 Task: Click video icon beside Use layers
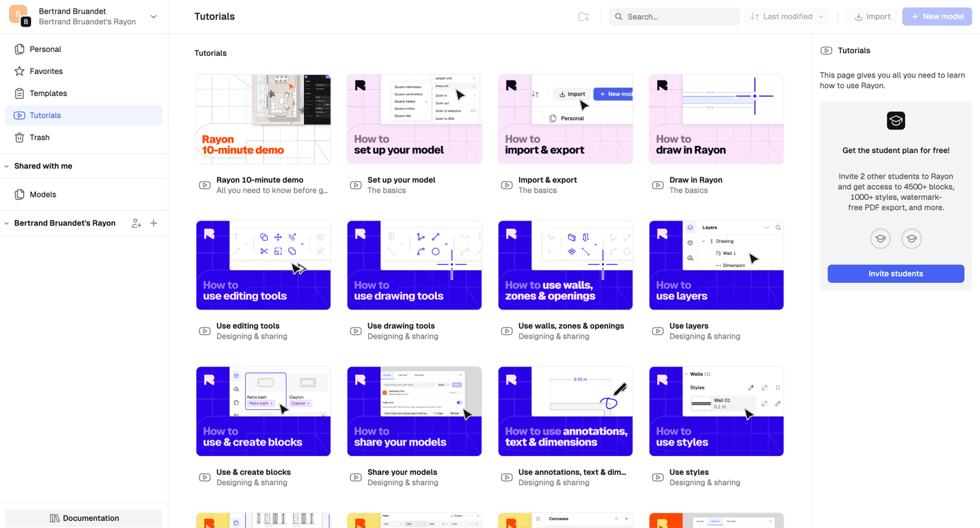tap(658, 331)
